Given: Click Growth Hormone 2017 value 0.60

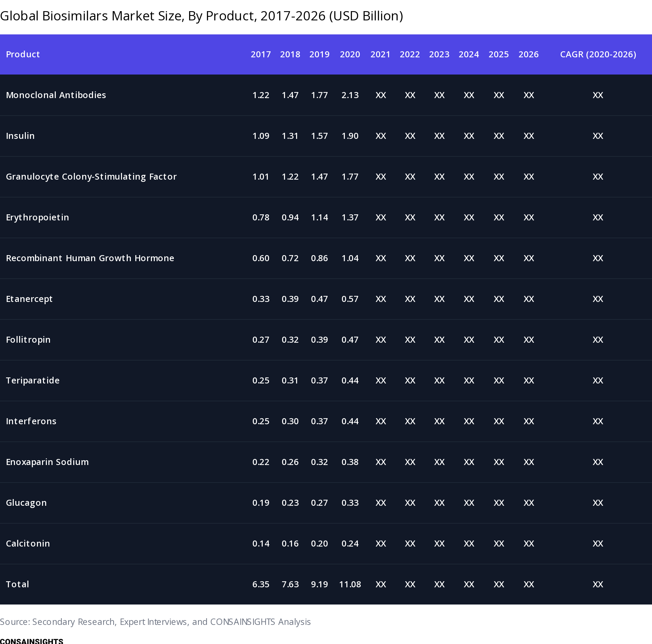Looking at the screenshot, I should coord(261,258).
